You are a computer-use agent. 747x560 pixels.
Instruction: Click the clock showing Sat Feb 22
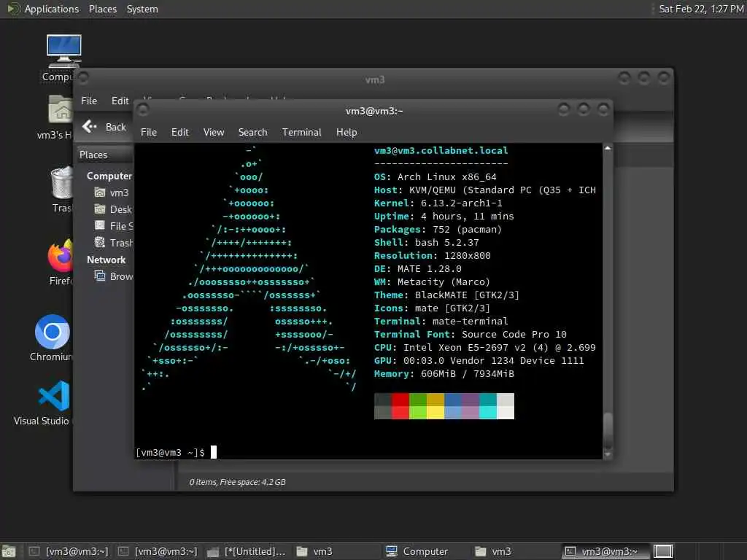(701, 9)
